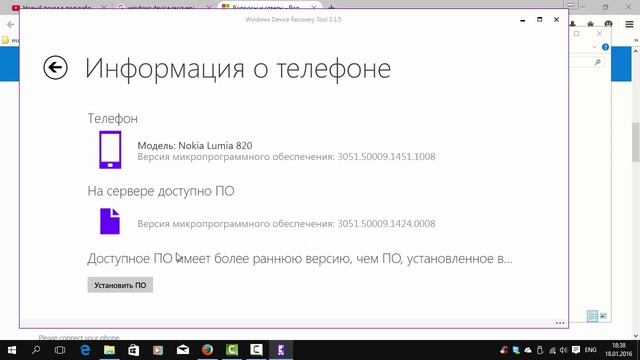Close the Windows Device Recovery Tool window

click(556, 20)
